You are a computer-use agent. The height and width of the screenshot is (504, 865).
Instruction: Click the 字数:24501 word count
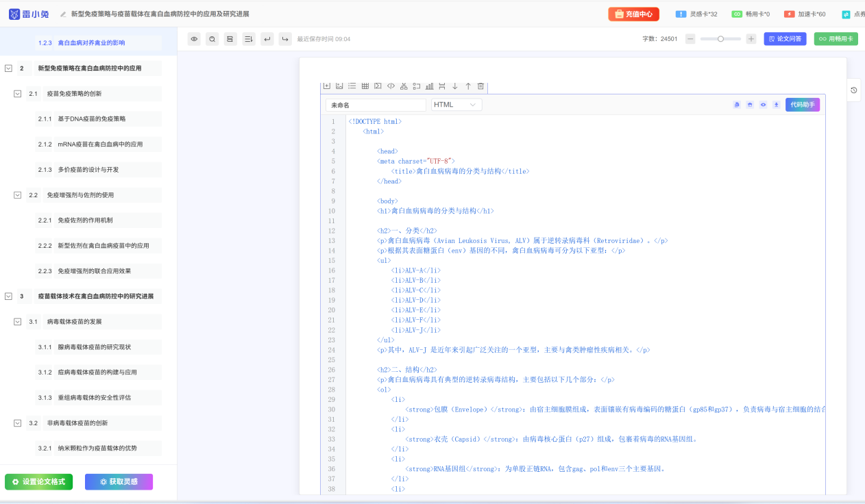click(x=660, y=39)
